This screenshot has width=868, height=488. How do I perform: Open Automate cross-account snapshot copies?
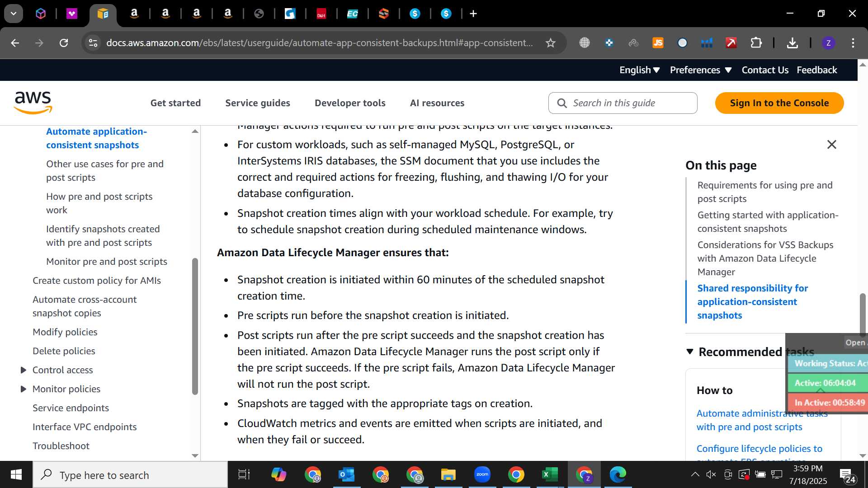point(85,306)
